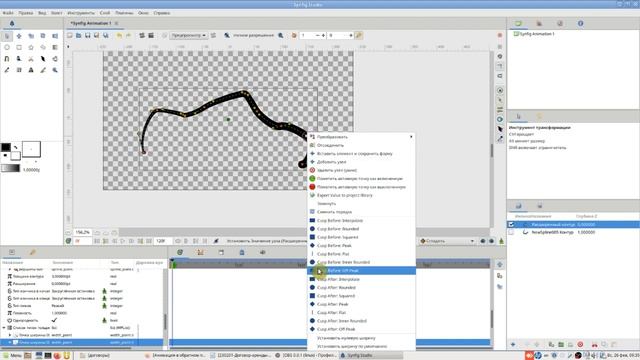Screen dimensions: 640x360
Task: Select the Rectangle tool
Action: pyautogui.click(x=19, y=47)
